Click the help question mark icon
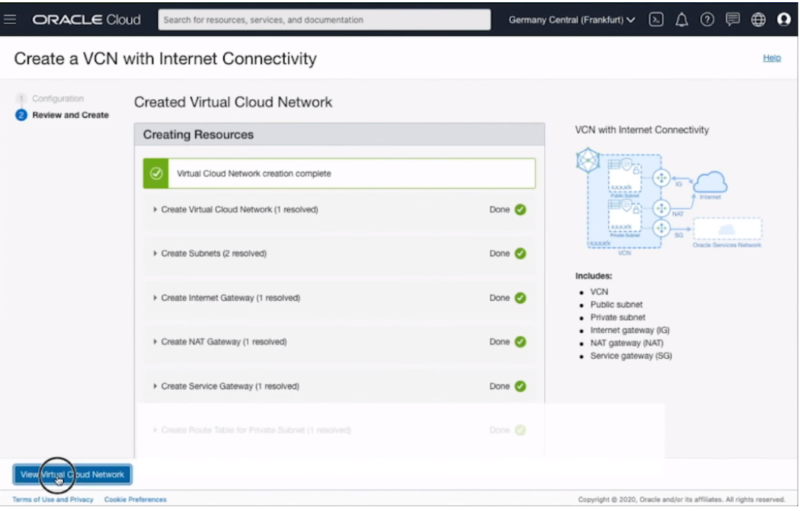 (x=707, y=19)
